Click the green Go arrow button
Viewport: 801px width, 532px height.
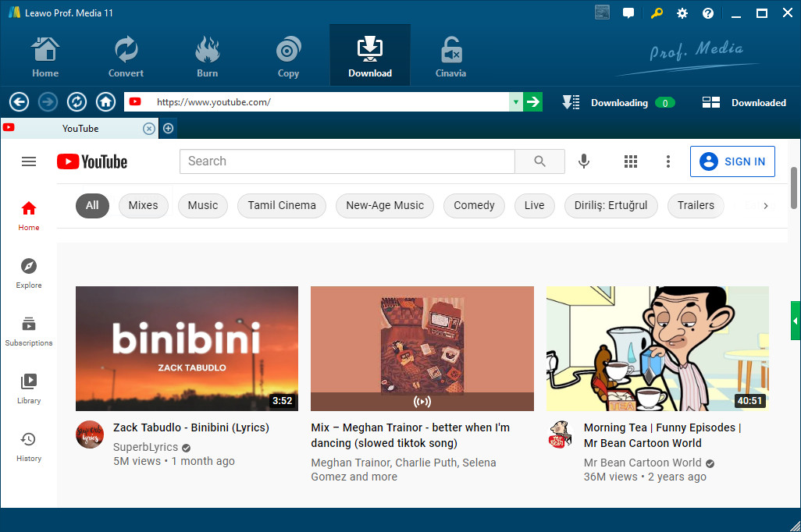point(532,102)
